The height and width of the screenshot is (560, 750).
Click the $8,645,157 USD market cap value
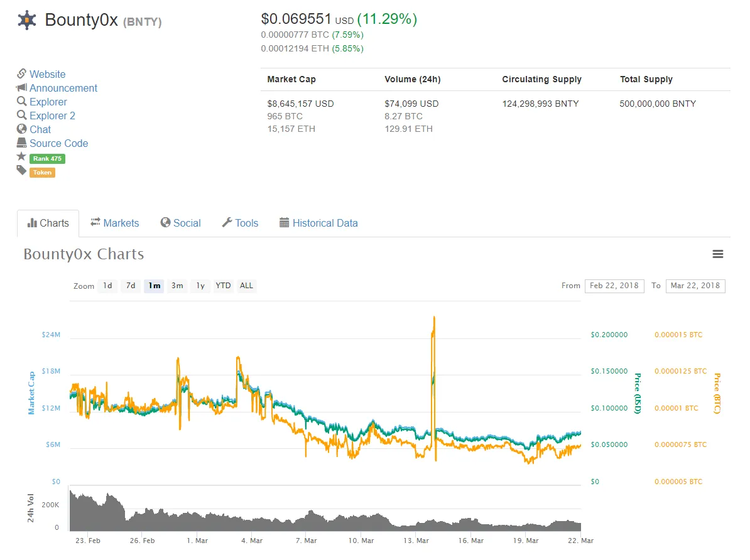click(300, 104)
